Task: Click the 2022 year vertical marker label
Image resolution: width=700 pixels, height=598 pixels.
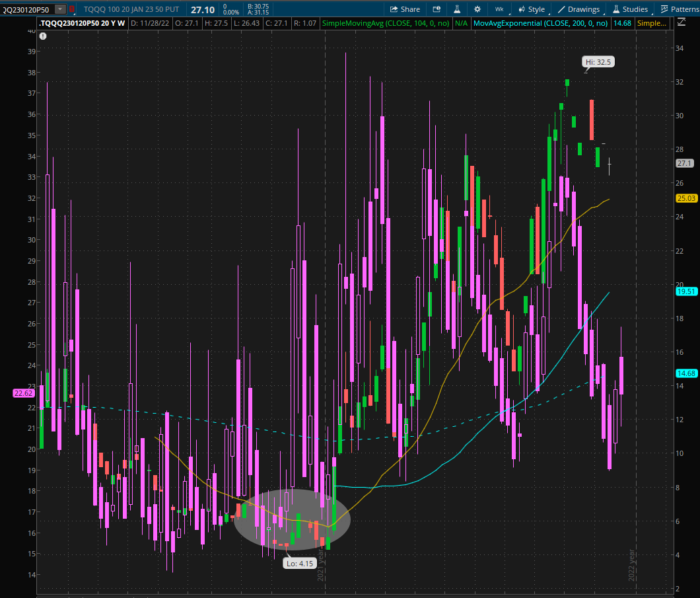Action: coord(631,565)
